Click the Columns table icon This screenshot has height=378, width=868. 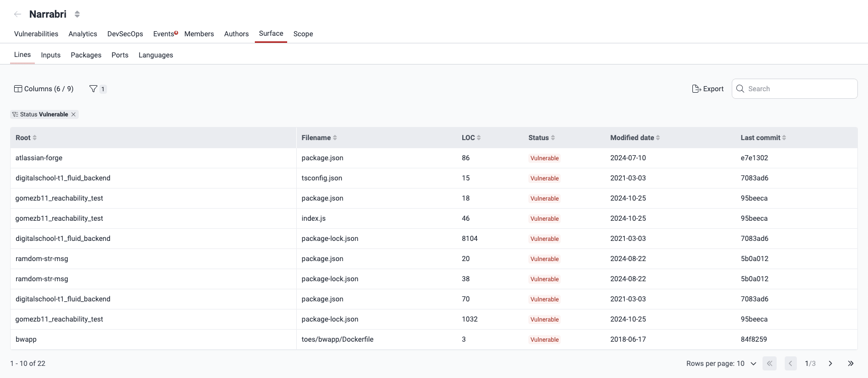pyautogui.click(x=18, y=89)
